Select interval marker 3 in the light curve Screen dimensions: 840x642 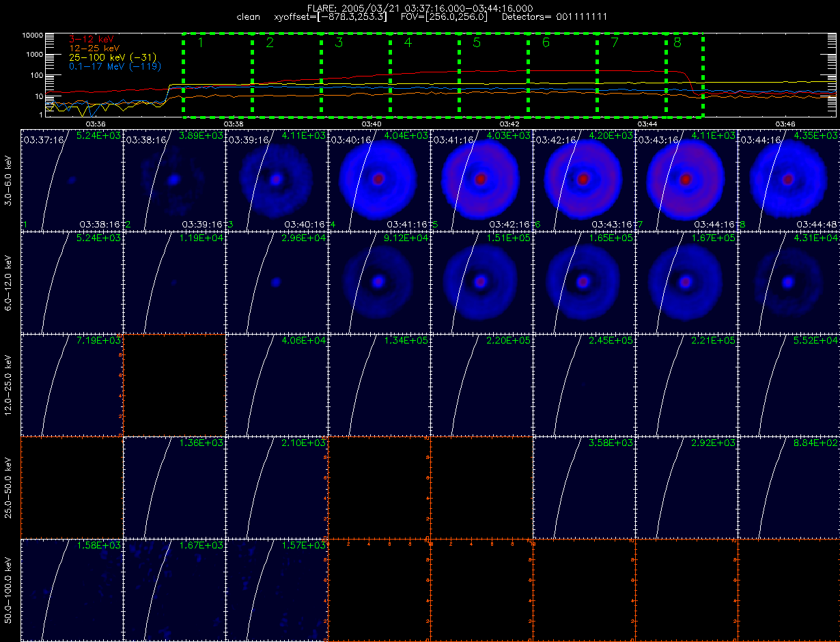coord(339,43)
